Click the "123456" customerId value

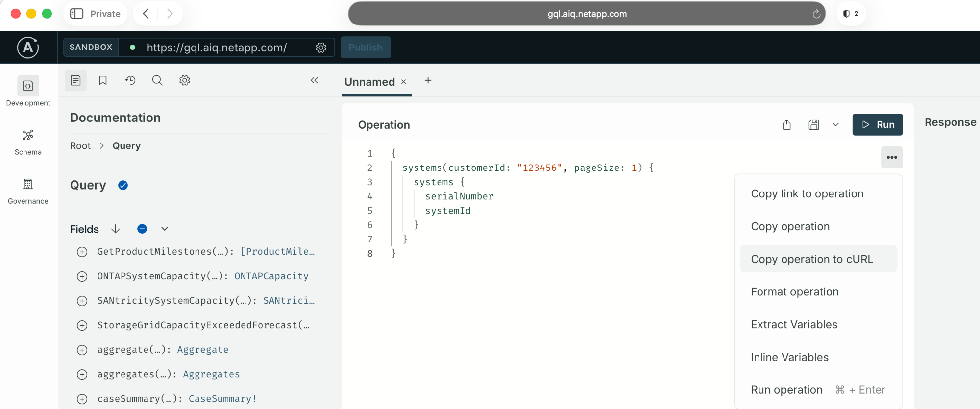tap(539, 168)
